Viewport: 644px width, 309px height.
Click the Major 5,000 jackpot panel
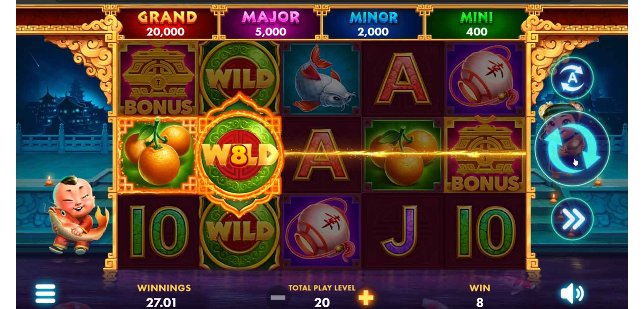(x=271, y=24)
